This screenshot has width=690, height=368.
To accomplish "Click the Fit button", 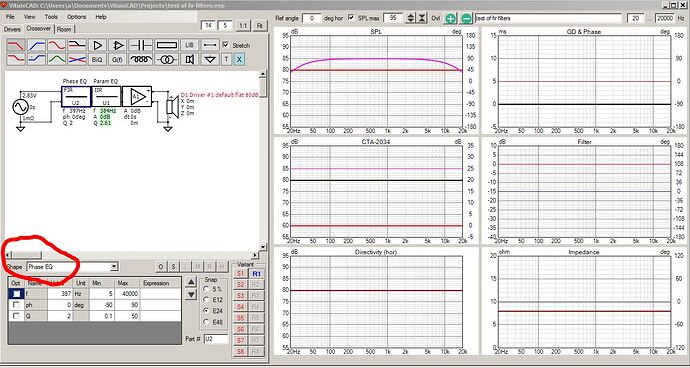I will 260,26.
